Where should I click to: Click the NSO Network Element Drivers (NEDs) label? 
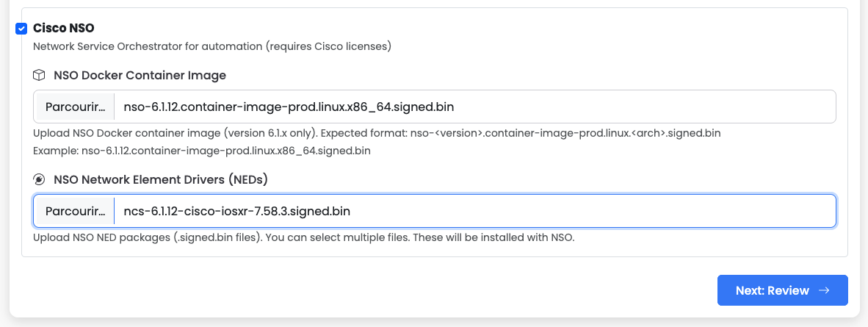click(x=161, y=179)
